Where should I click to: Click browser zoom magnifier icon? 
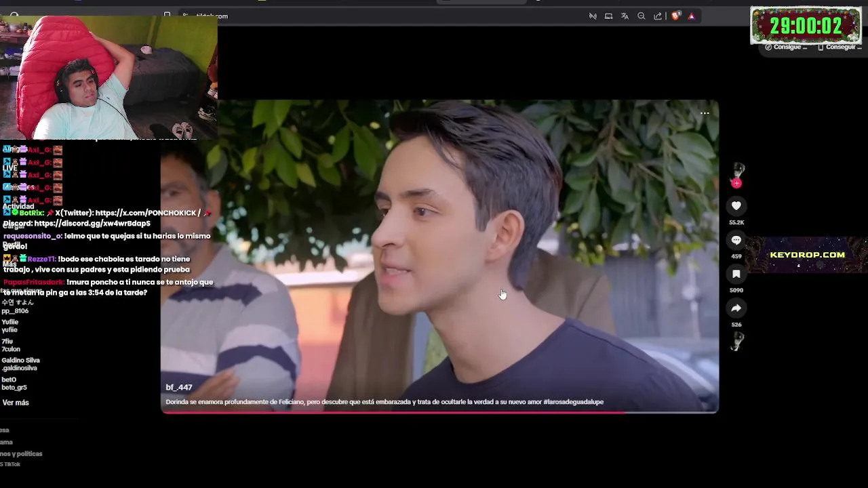[641, 16]
